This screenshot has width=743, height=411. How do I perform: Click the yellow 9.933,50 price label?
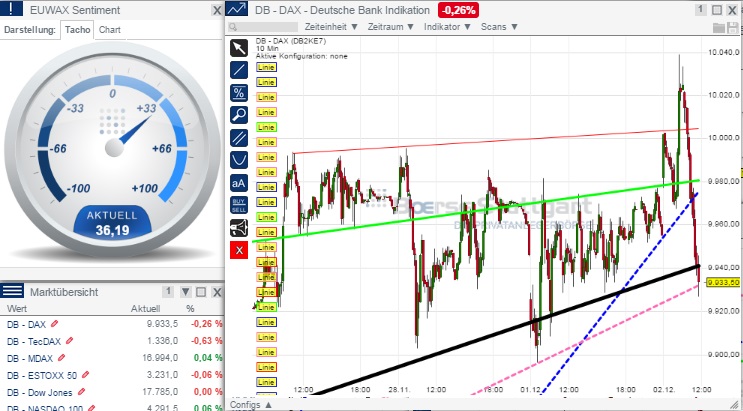723,283
